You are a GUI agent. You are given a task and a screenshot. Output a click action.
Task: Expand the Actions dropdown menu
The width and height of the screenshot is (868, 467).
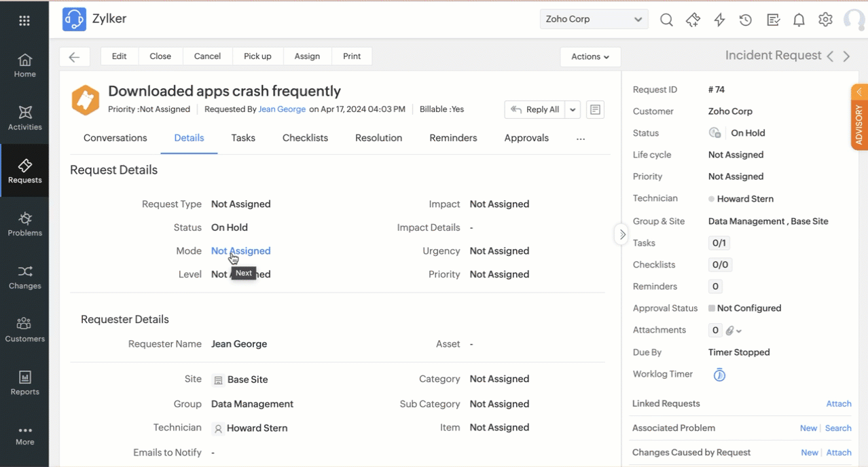pyautogui.click(x=590, y=57)
